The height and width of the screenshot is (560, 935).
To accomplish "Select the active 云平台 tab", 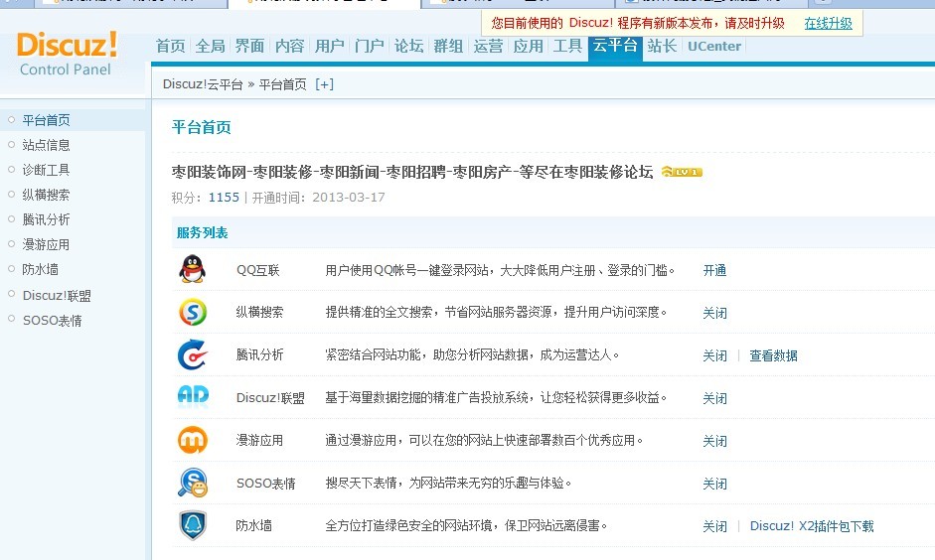I will point(615,47).
